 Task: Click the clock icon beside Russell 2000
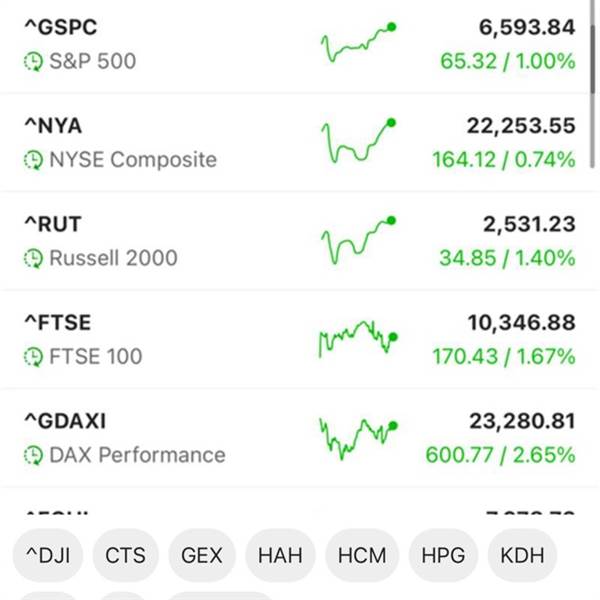tap(33, 258)
